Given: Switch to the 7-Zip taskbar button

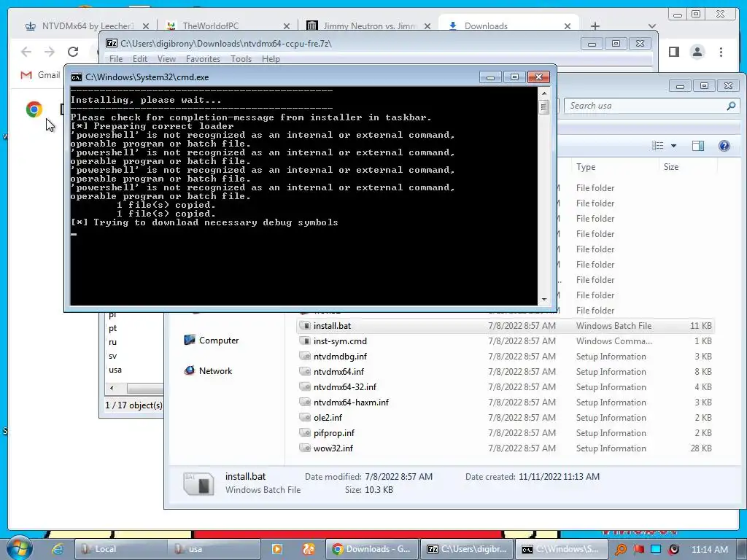Looking at the screenshot, I should 467,549.
